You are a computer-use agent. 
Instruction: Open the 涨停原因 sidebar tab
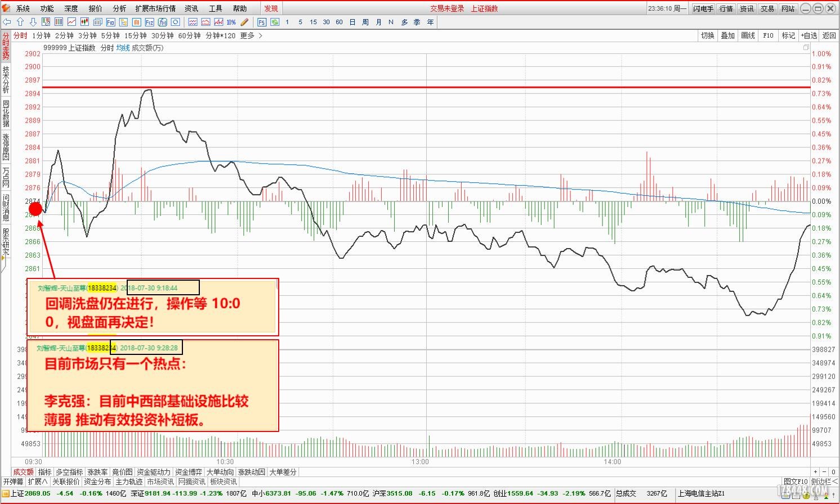[6, 146]
